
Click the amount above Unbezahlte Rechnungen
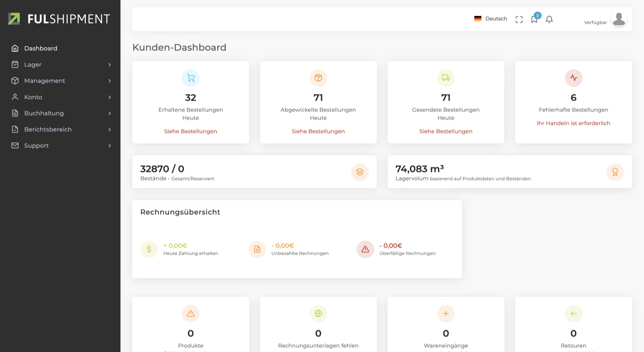283,245
